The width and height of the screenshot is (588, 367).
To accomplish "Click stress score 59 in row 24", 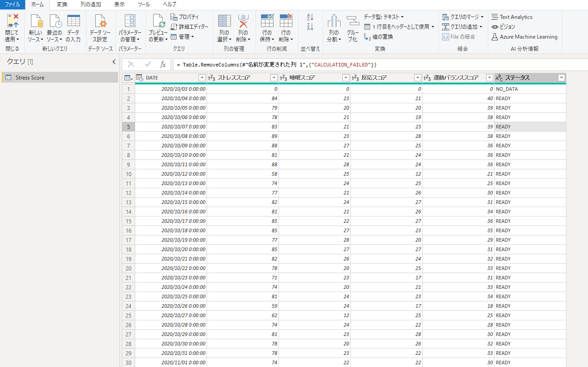I will (243, 306).
